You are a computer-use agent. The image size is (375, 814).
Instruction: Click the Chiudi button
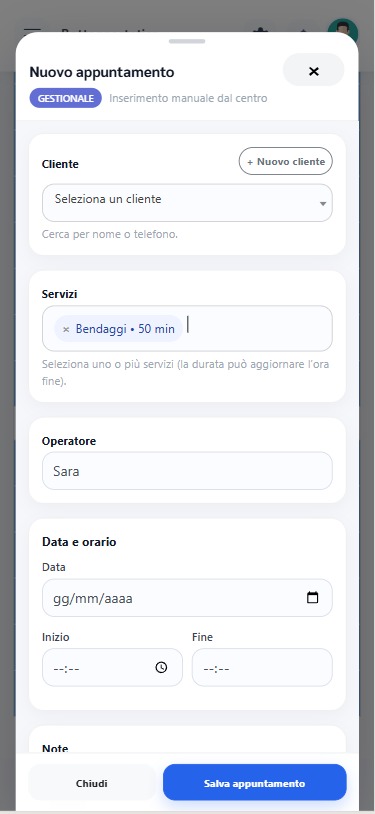click(91, 783)
